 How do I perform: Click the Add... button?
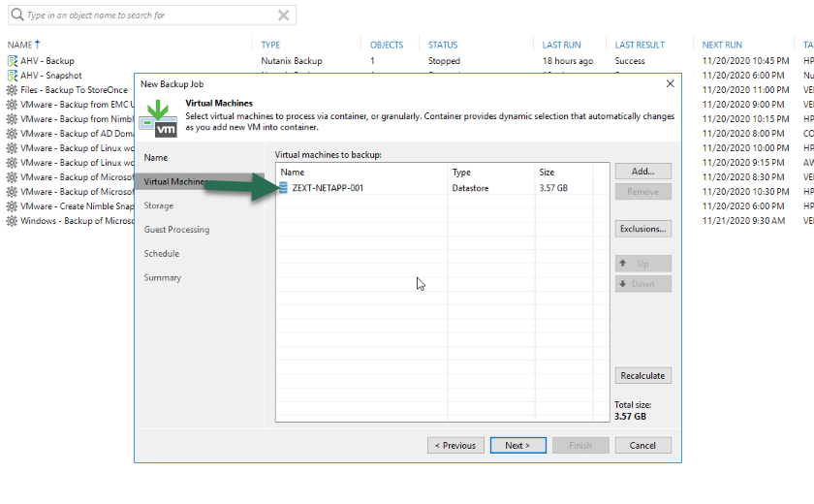[x=643, y=172]
